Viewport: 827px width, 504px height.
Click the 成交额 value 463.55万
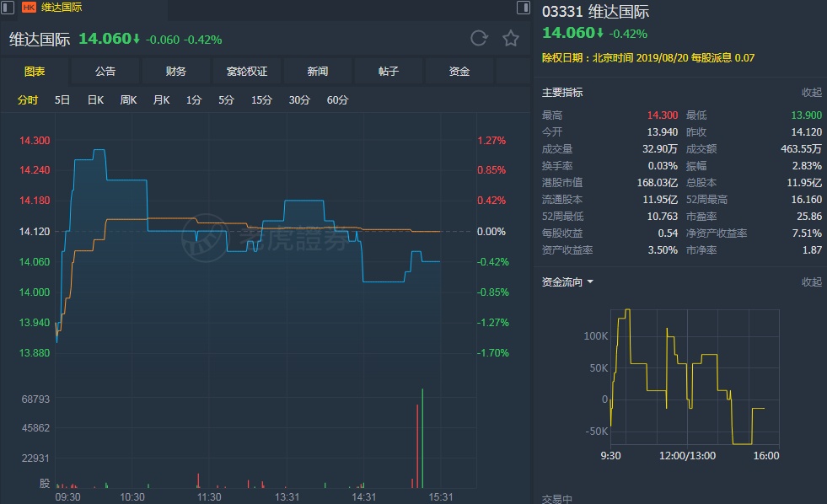tap(801, 148)
